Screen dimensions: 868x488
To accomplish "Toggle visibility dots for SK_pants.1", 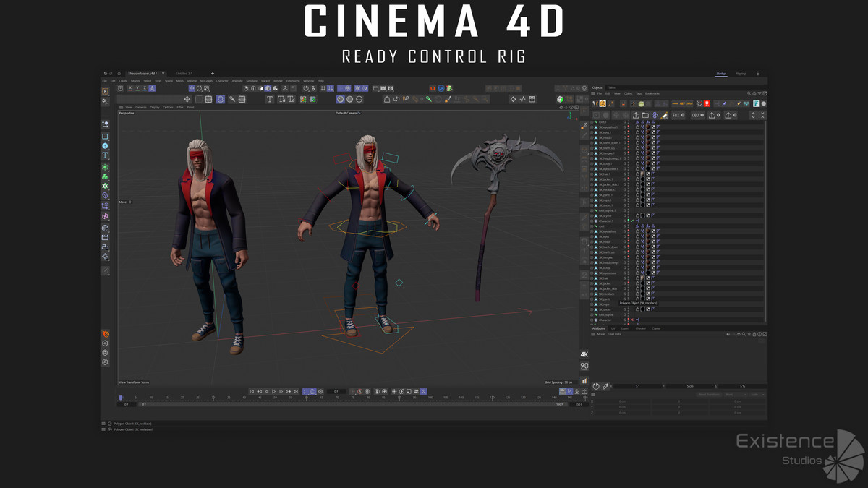I will pos(629,195).
